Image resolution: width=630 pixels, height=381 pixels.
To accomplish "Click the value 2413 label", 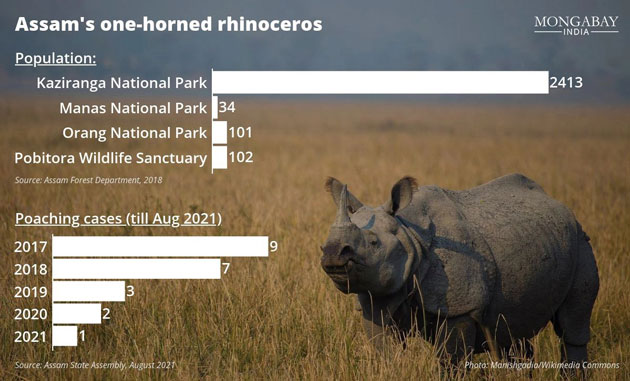I will point(566,82).
